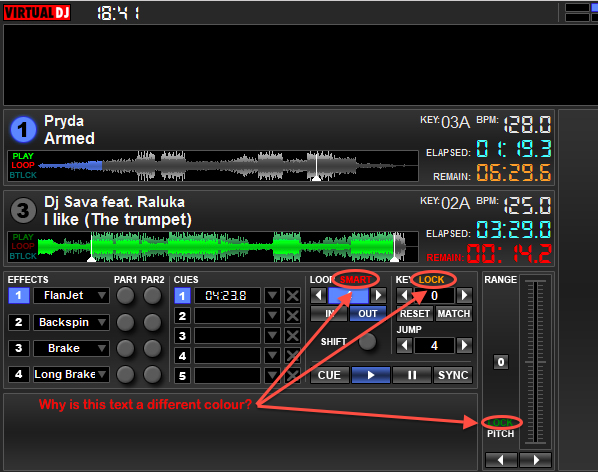Image resolution: width=598 pixels, height=472 pixels.
Task: Toggle SMART loop mode
Action: click(x=355, y=280)
